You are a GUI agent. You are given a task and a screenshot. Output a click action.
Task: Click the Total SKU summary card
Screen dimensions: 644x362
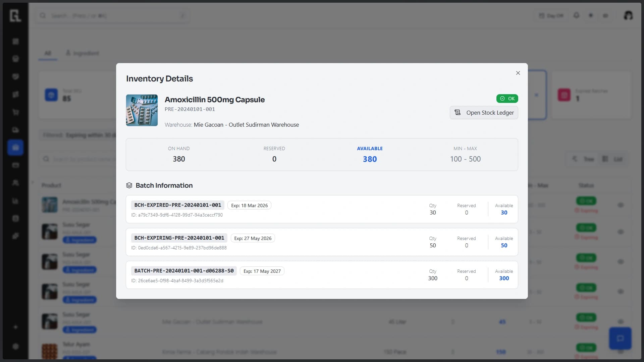tap(77, 95)
